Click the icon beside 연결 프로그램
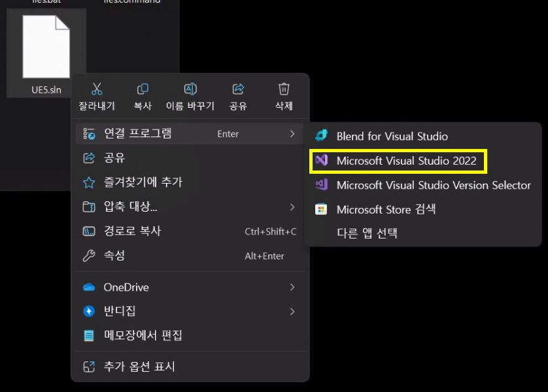 click(89, 134)
